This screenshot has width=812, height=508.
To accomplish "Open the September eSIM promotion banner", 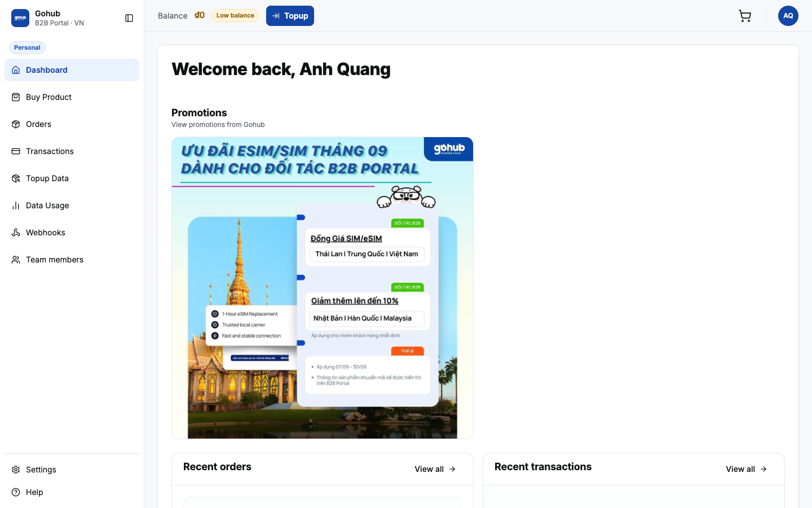I will click(323, 288).
